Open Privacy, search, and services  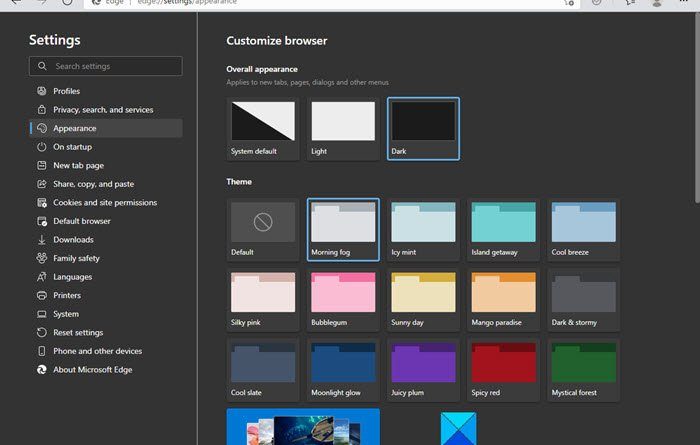point(106,110)
